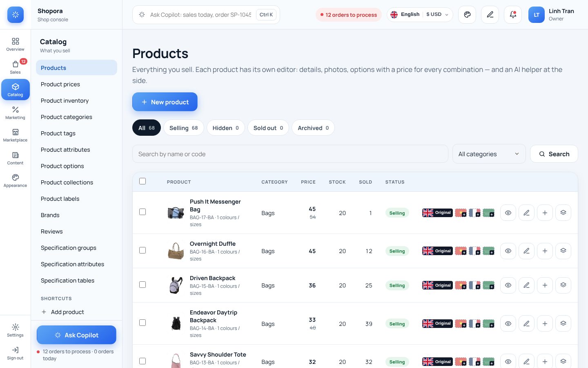Open the Marketing section icon

pos(15,112)
